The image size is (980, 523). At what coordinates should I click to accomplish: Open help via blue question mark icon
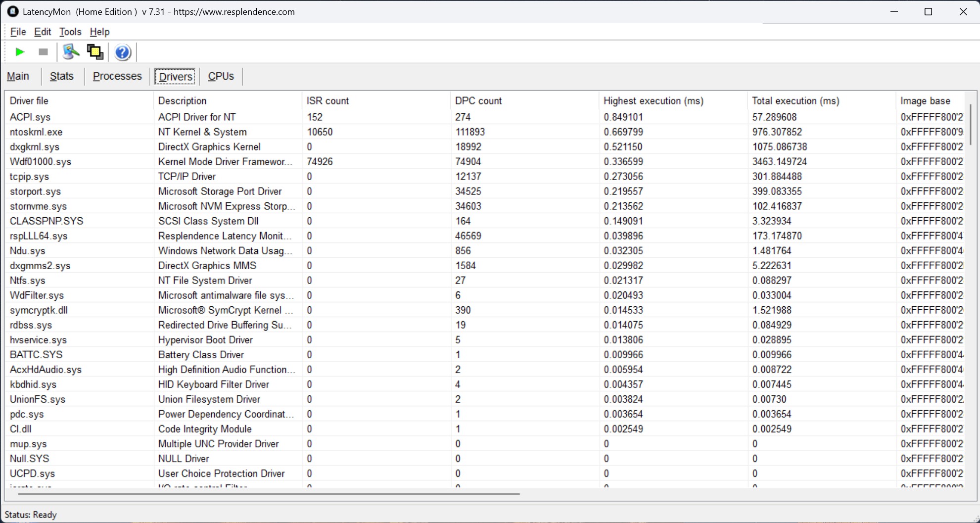click(122, 52)
